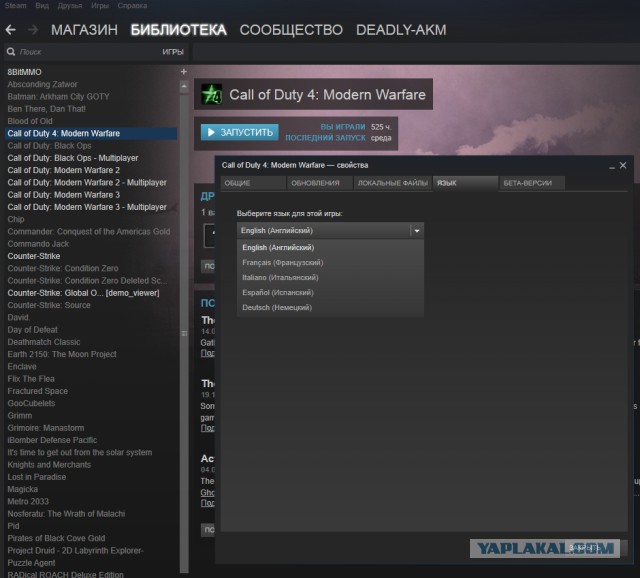Go back with the left arrow icon
Viewport: 640px width, 578px height.
coord(11,30)
